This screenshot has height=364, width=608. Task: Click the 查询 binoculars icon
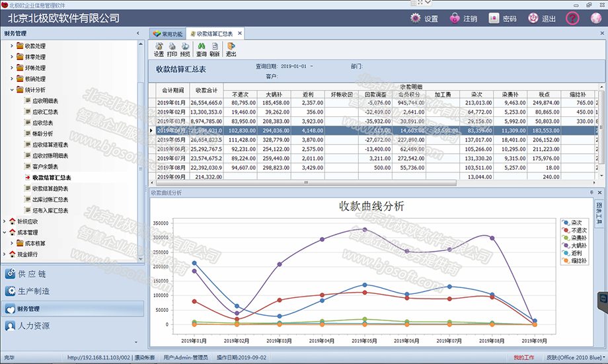pyautogui.click(x=202, y=46)
